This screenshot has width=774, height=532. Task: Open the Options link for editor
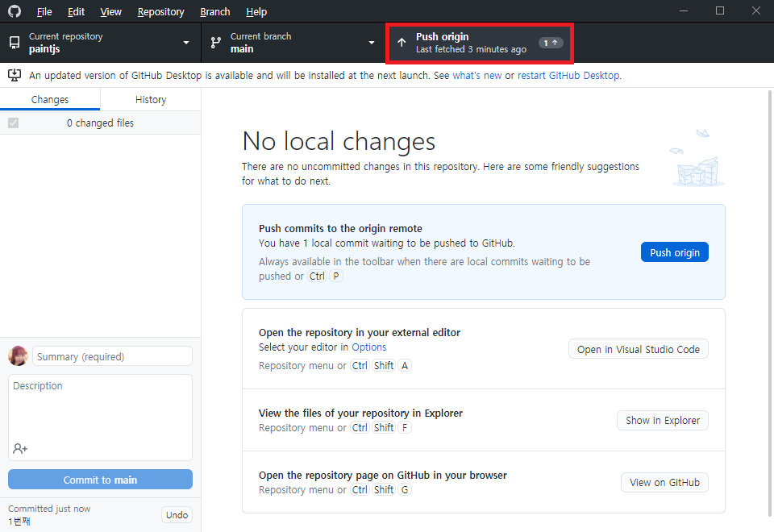(x=368, y=347)
